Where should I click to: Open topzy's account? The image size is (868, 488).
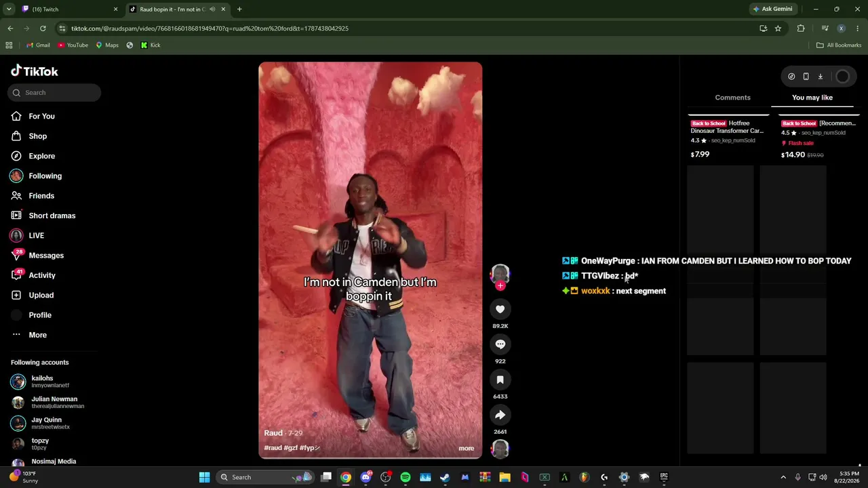[x=40, y=444]
